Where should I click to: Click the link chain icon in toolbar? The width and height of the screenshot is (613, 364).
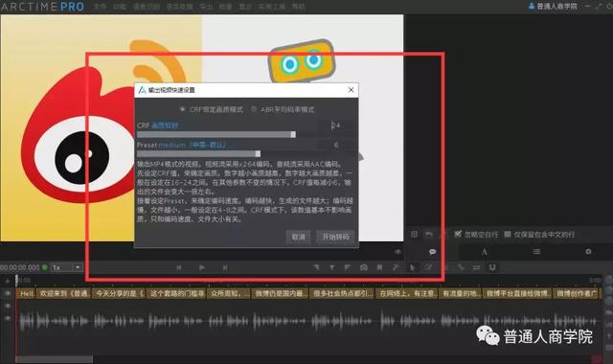[461, 267]
